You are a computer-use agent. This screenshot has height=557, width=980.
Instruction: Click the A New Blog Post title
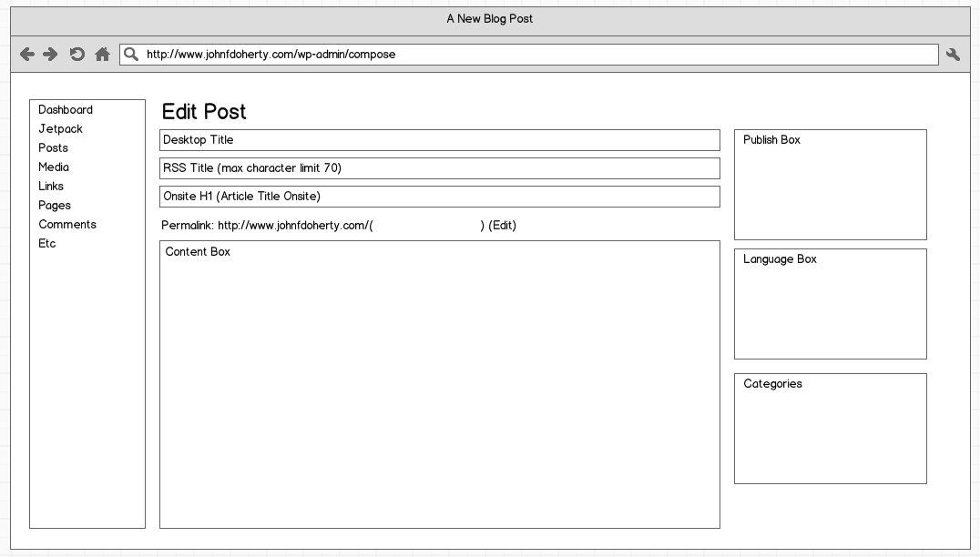click(x=489, y=19)
